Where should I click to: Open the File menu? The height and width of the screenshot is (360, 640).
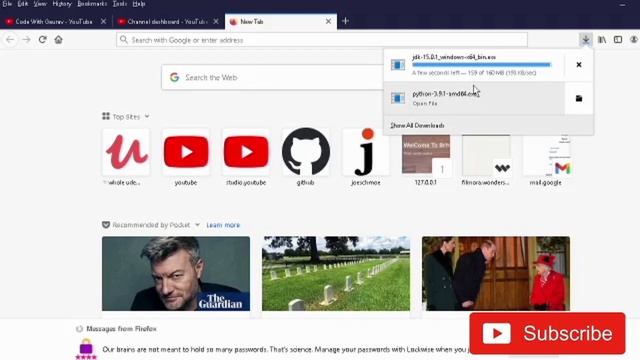7,4
